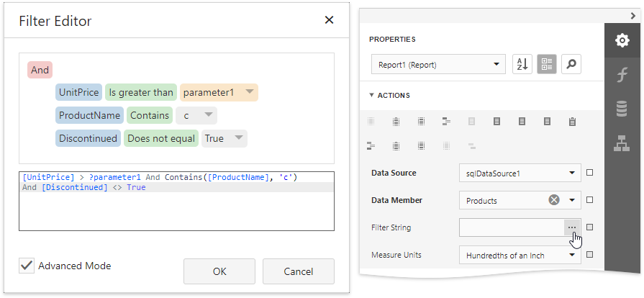Open Filter String editor ellipsis button
This screenshot has height=298, width=644.
click(x=572, y=227)
